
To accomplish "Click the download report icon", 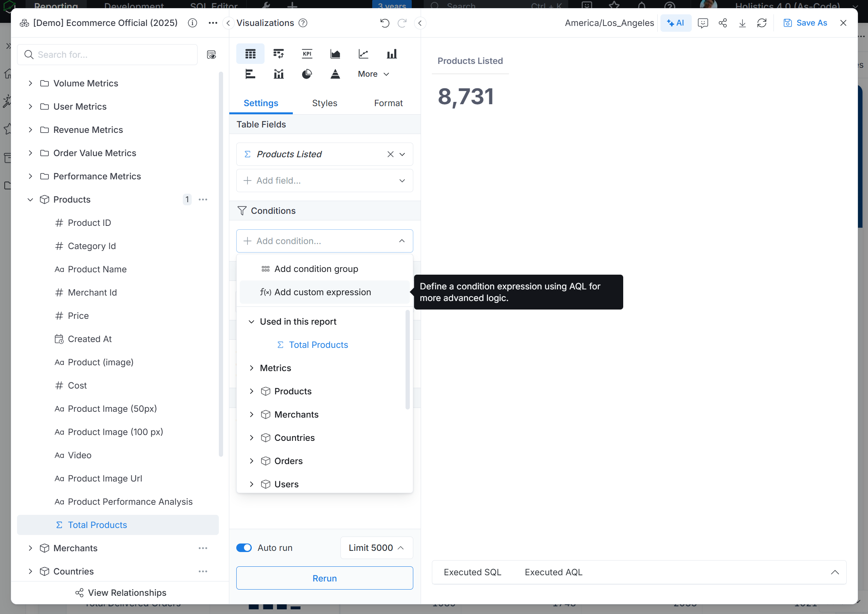I will (742, 23).
